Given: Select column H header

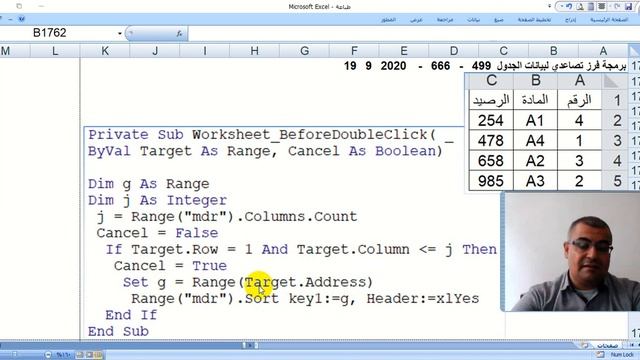Looking at the screenshot, I should (254, 51).
